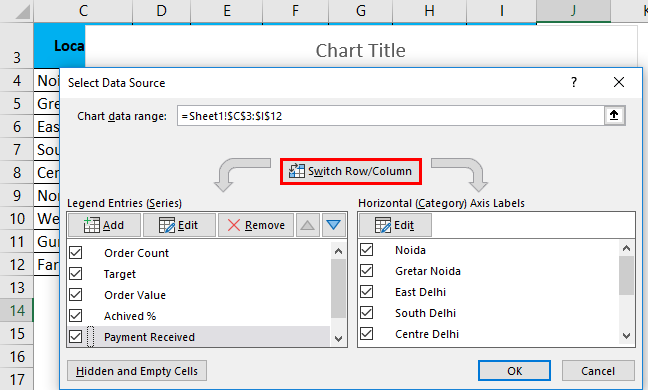The height and width of the screenshot is (390, 648).
Task: Select row 14 header
Action: pyautogui.click(x=17, y=311)
